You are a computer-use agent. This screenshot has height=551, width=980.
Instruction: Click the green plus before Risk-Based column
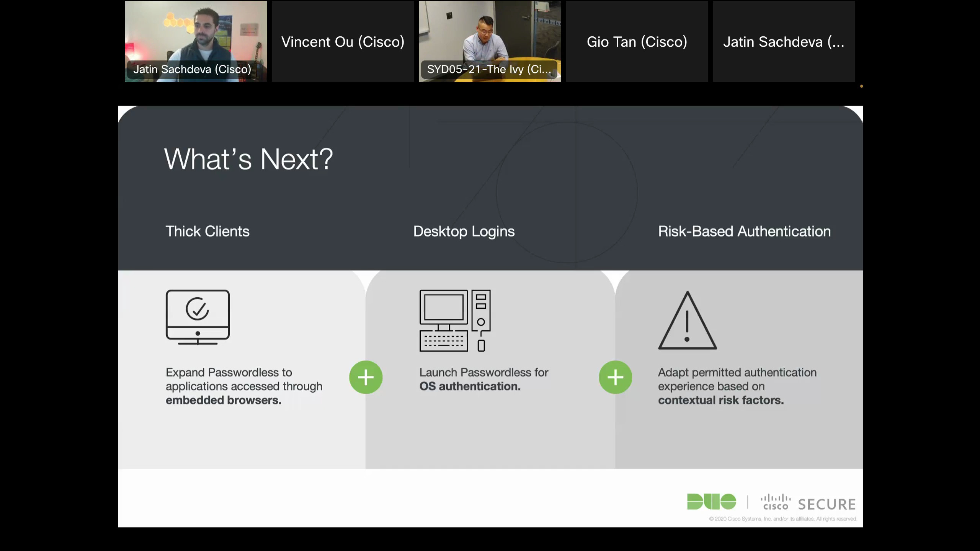coord(615,377)
